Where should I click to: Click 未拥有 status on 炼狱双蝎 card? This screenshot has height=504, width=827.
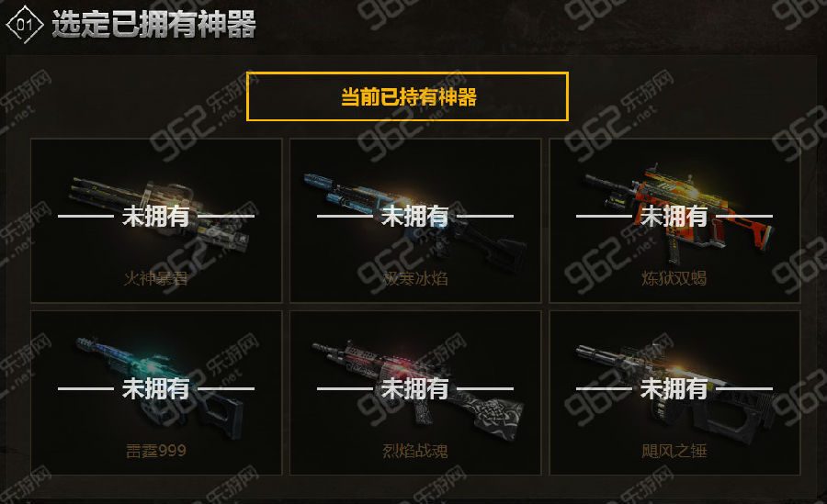click(x=674, y=216)
